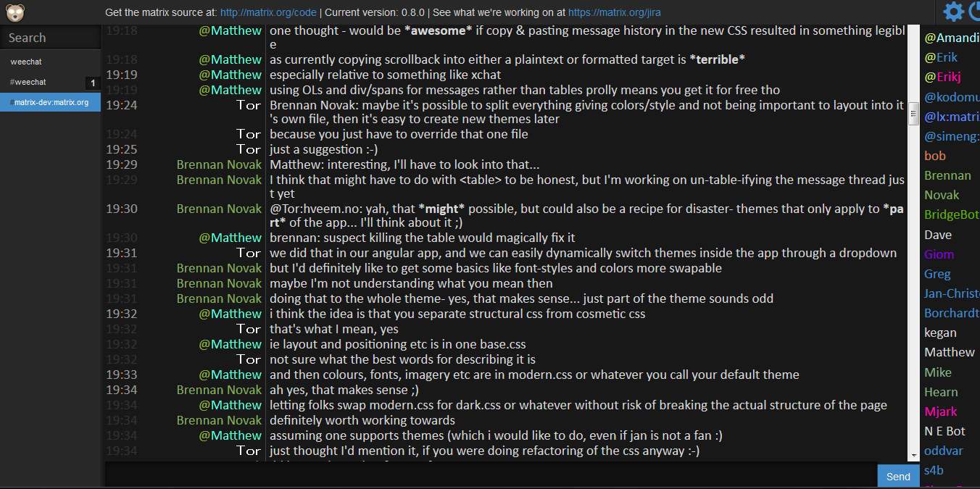The width and height of the screenshot is (980, 489).
Task: Click the Glowing Bear logo icon
Action: (16, 12)
